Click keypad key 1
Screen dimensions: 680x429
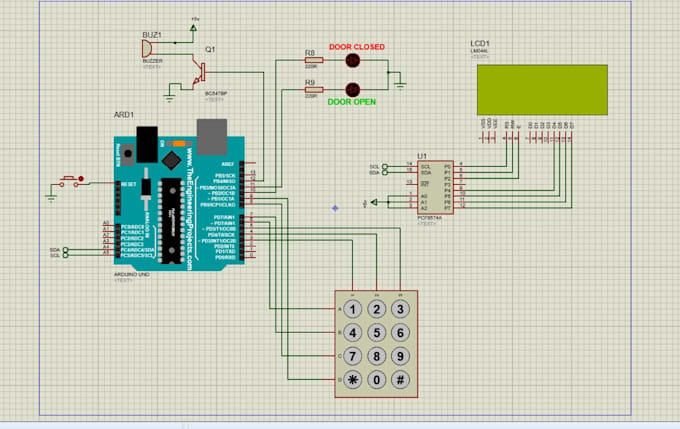(353, 309)
